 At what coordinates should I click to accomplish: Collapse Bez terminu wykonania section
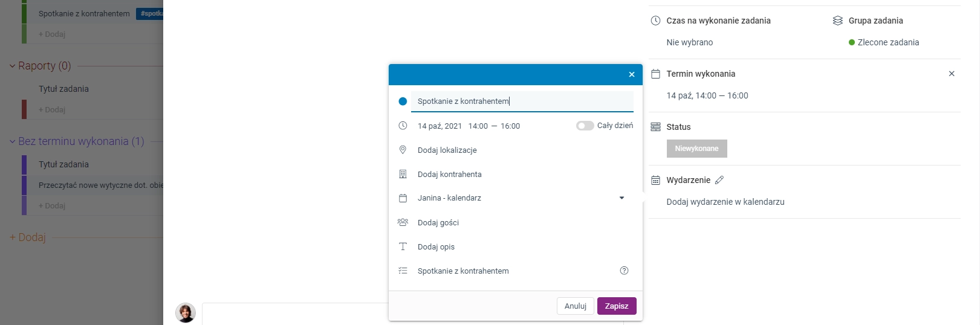pyautogui.click(x=12, y=141)
